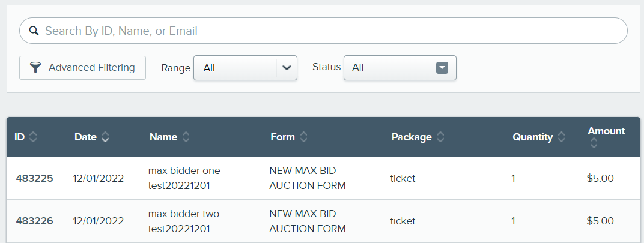
Task: Expand the Range dropdown chevron
Action: coord(287,68)
